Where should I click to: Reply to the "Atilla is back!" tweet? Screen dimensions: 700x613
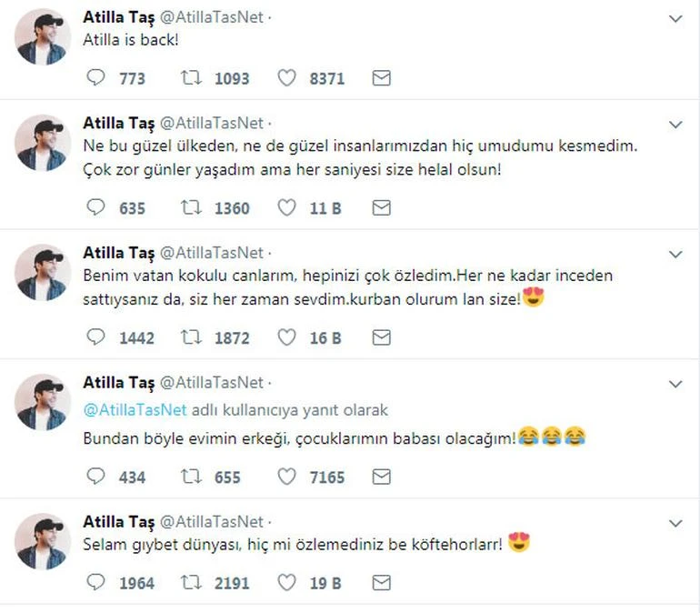[x=96, y=78]
